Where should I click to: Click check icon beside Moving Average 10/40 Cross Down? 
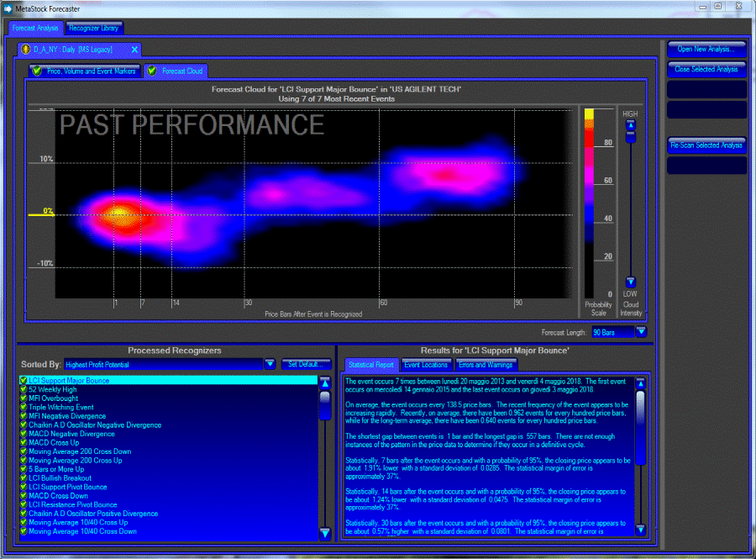24,531
